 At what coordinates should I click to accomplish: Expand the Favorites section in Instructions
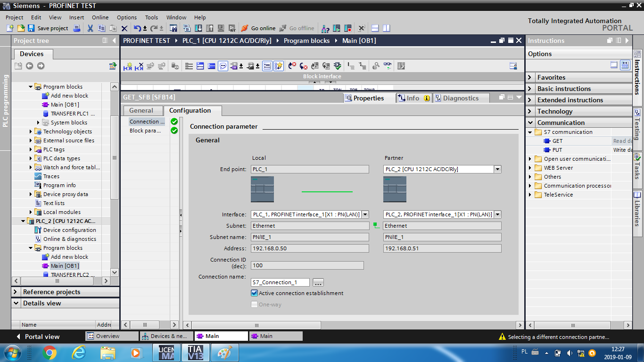click(x=531, y=77)
